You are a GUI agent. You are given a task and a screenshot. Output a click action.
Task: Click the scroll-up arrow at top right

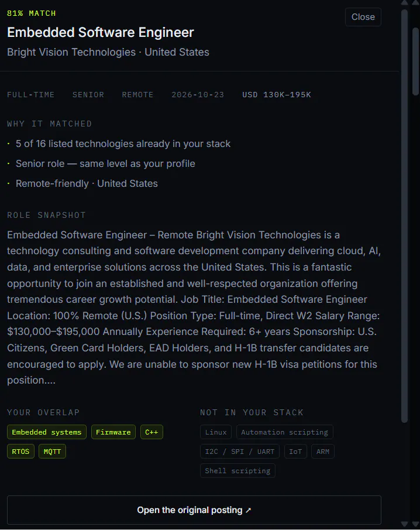pyautogui.click(x=415, y=3)
